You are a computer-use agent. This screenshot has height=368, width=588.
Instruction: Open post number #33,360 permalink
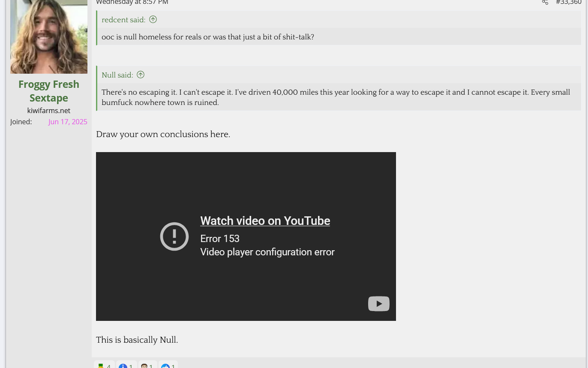pyautogui.click(x=568, y=2)
